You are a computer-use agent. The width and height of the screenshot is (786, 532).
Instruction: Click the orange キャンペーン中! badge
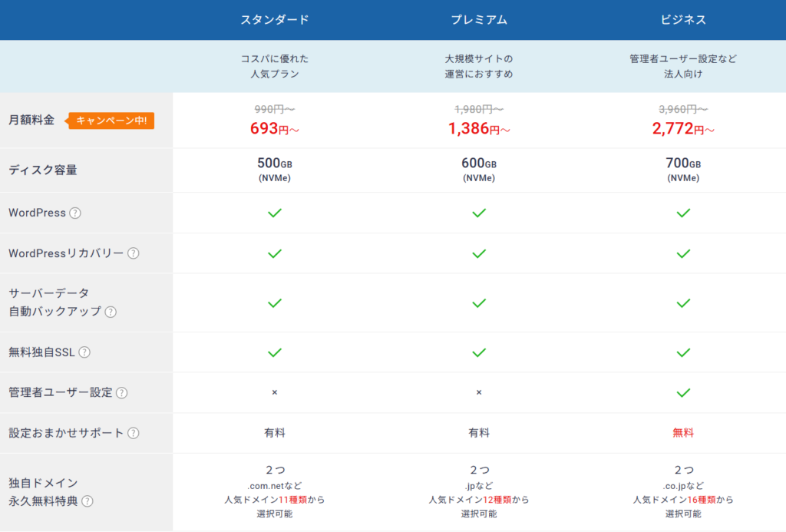[x=112, y=121]
